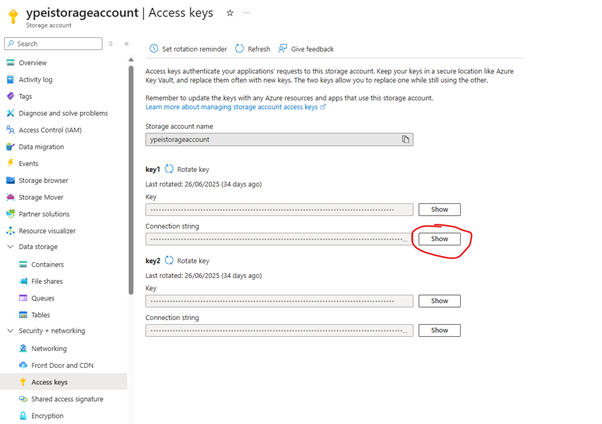Click the Overview icon in sidebar
Image resolution: width=602 pixels, height=424 pixels.
[10, 63]
